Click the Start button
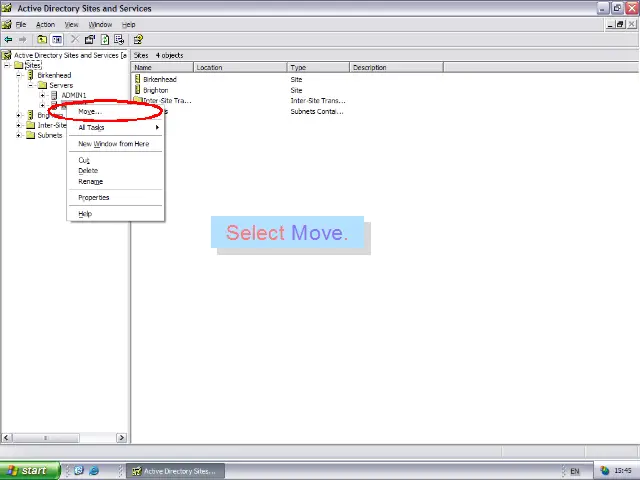This screenshot has width=640, height=480. tap(27, 471)
